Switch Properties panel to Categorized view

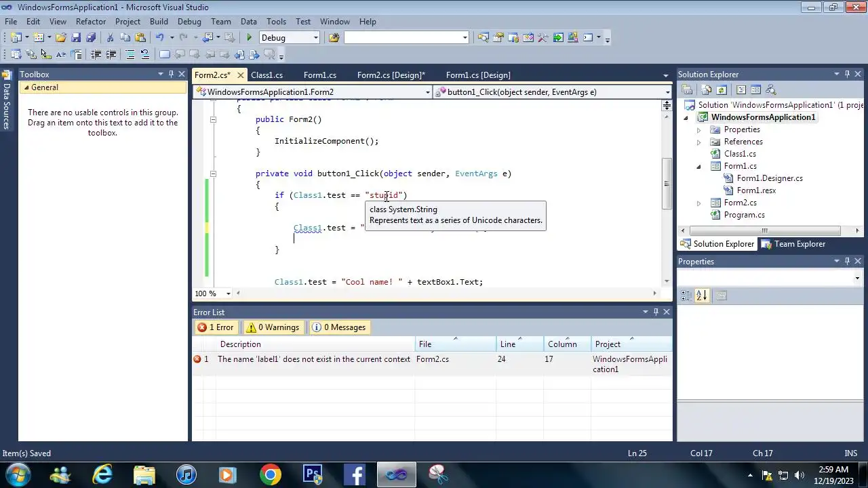click(686, 296)
